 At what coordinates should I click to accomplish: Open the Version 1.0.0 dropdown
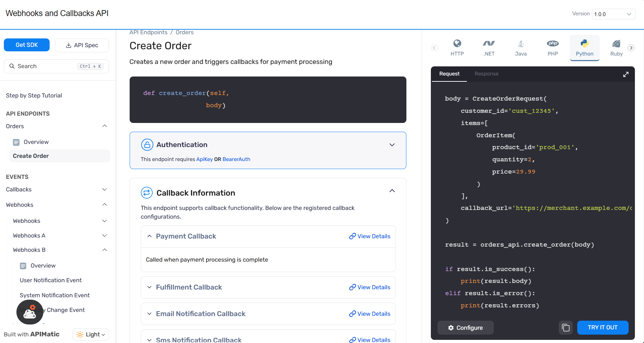tap(613, 14)
